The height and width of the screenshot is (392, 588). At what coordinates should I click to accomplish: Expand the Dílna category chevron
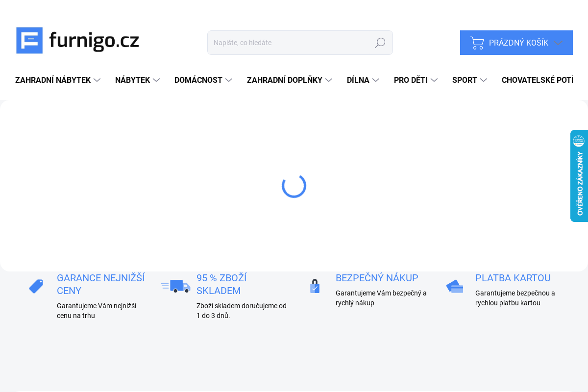376,80
